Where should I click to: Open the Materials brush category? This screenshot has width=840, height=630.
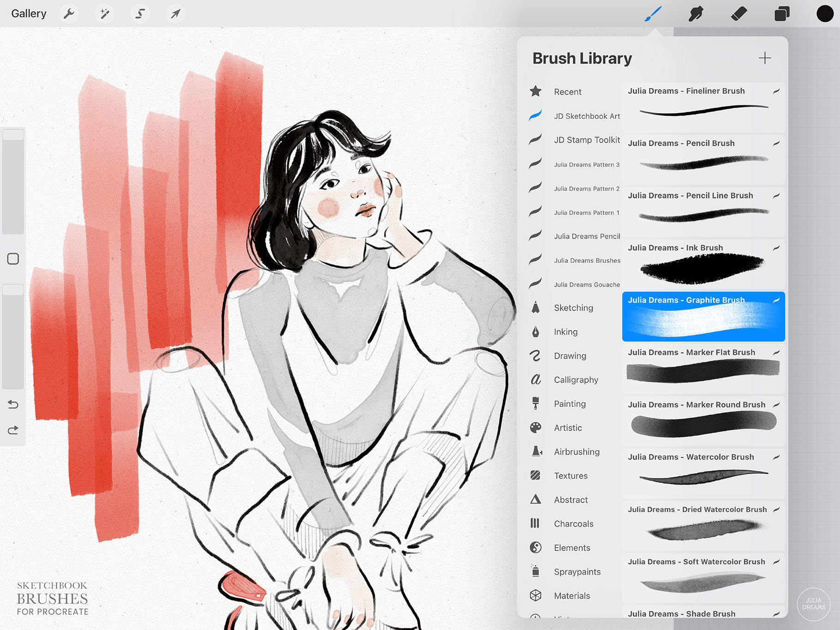[572, 595]
